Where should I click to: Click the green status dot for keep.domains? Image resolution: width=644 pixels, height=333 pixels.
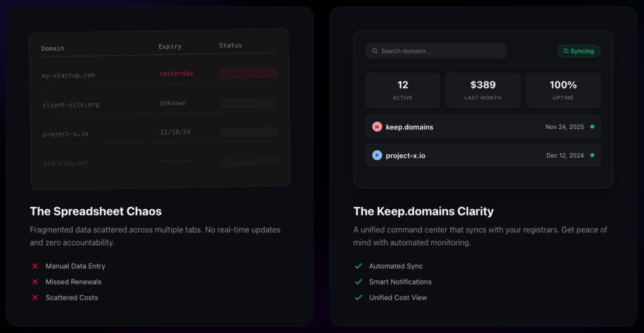click(x=592, y=127)
